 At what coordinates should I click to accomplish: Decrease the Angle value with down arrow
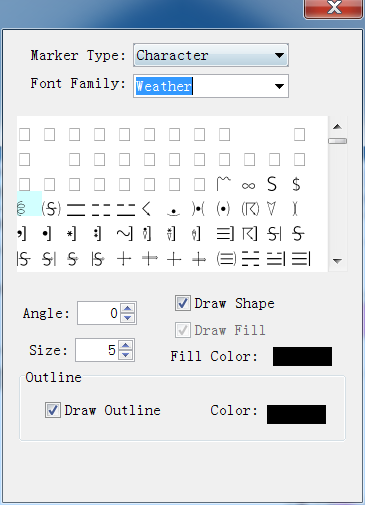click(x=128, y=318)
